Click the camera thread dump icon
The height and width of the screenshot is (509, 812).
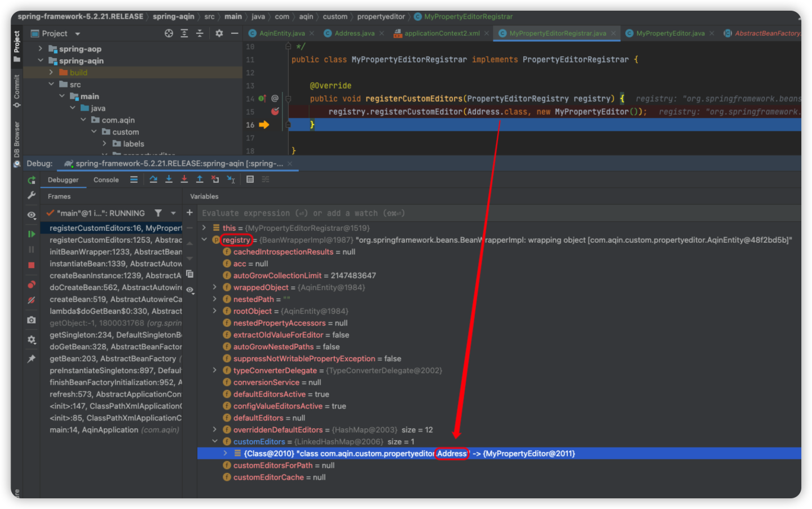pyautogui.click(x=32, y=320)
